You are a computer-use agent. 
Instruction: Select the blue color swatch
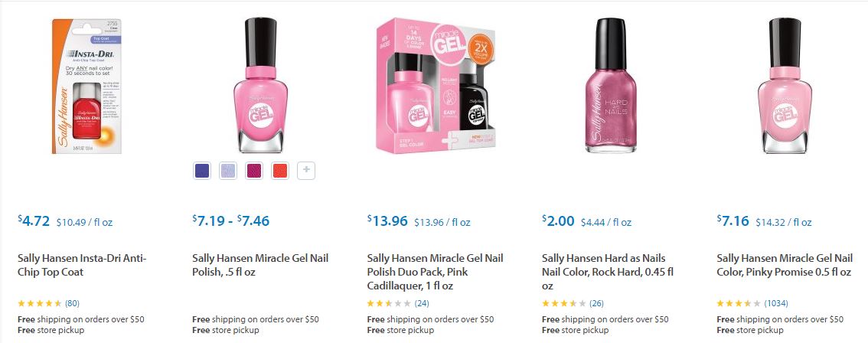pyautogui.click(x=202, y=171)
